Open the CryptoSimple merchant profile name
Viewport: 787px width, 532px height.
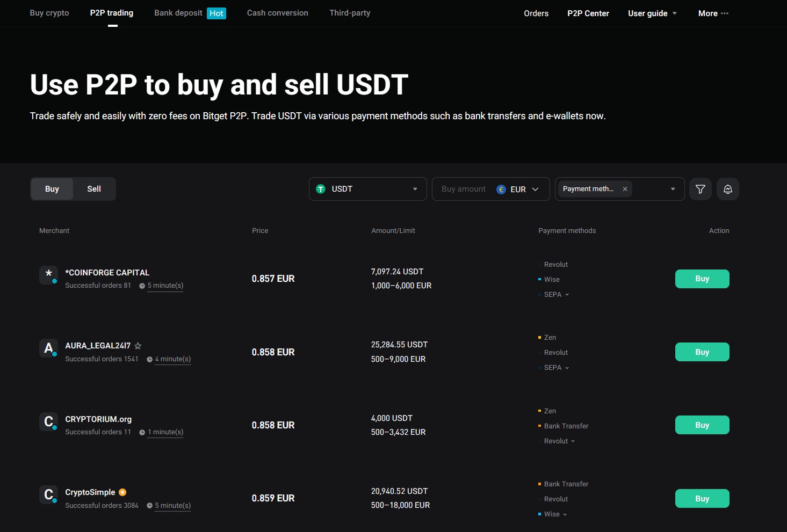90,492
